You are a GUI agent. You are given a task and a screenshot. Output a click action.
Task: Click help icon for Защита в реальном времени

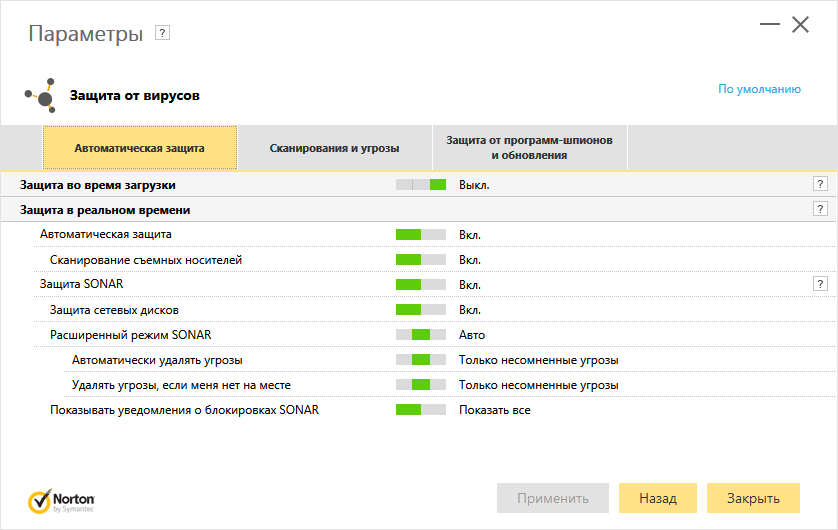pyautogui.click(x=820, y=210)
